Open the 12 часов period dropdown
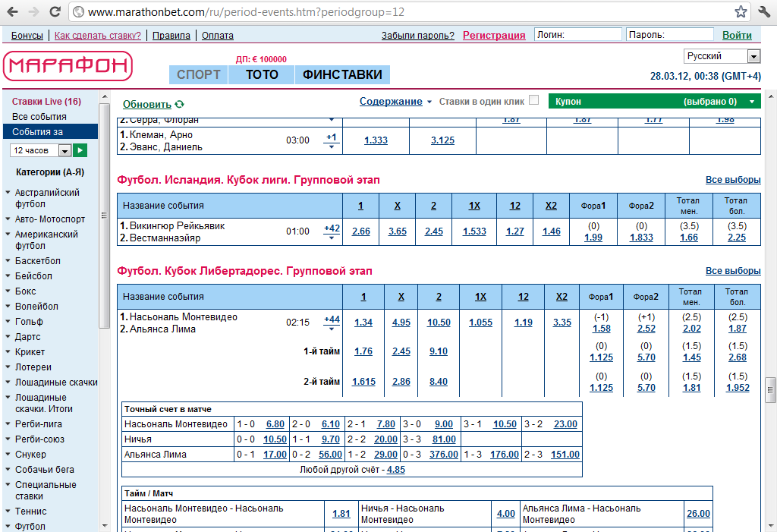 click(x=41, y=150)
